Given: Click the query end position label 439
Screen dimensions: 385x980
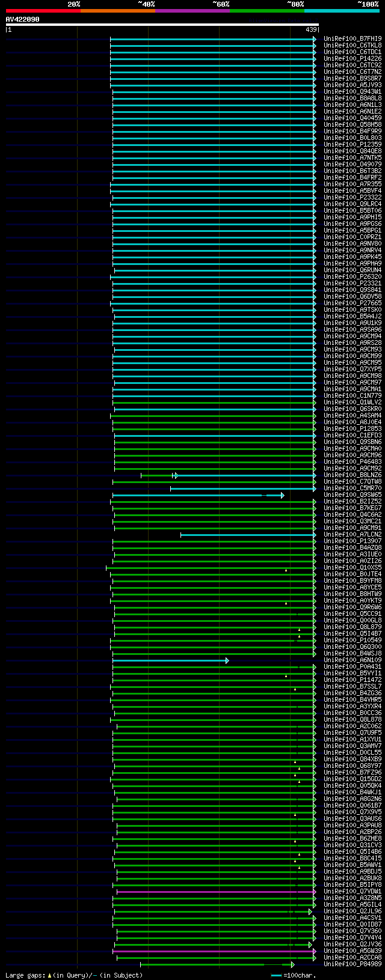Looking at the screenshot, I should pos(311,29).
